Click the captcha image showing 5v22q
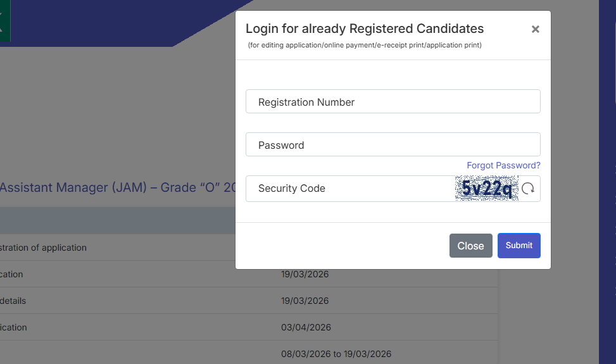 [x=486, y=189]
